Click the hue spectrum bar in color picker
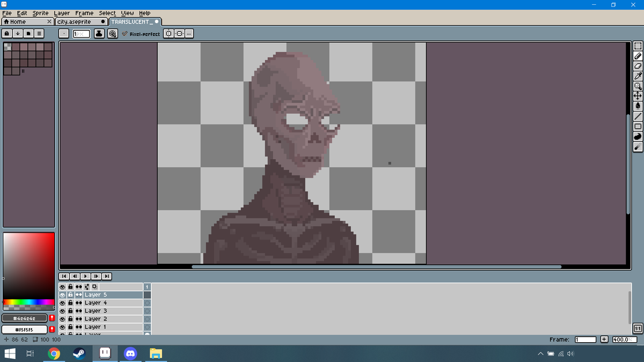The width and height of the screenshot is (644, 362). (x=29, y=302)
